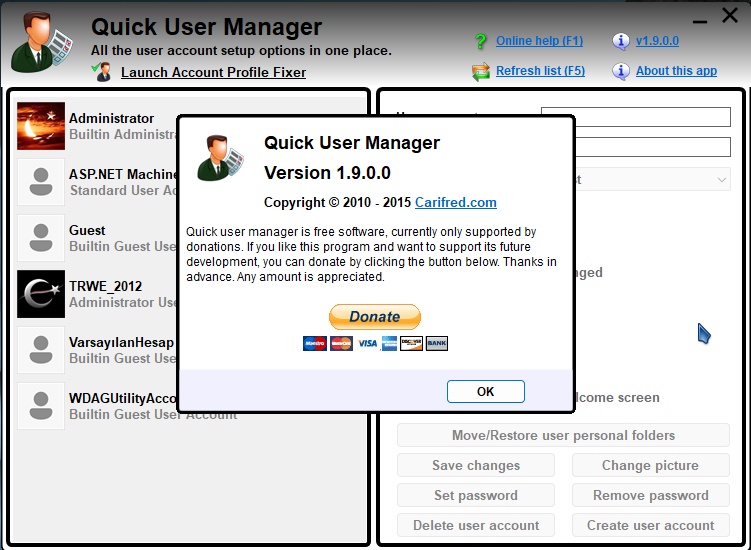
Task: Open About this app link
Action: coord(676,71)
